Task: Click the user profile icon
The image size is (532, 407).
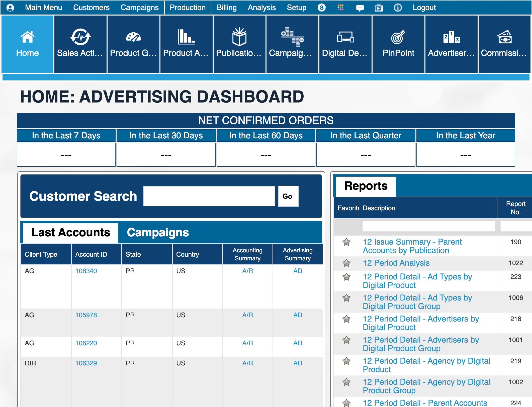Action: 10,8
